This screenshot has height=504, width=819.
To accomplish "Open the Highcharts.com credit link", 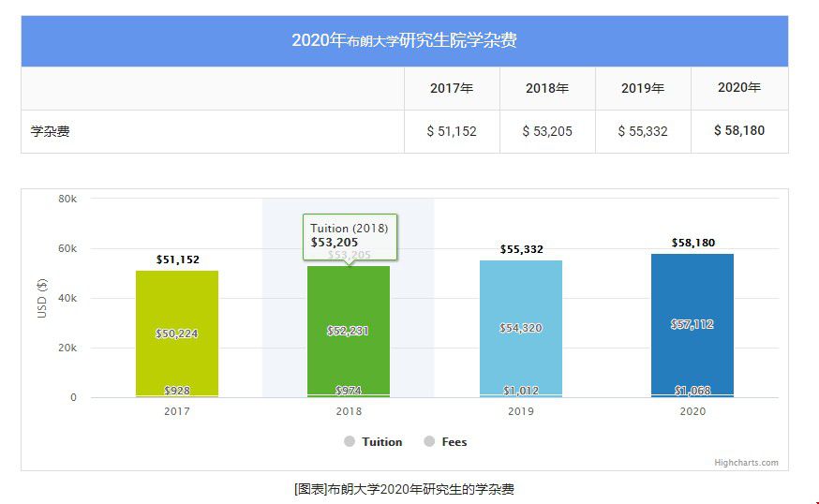I will click(x=746, y=463).
